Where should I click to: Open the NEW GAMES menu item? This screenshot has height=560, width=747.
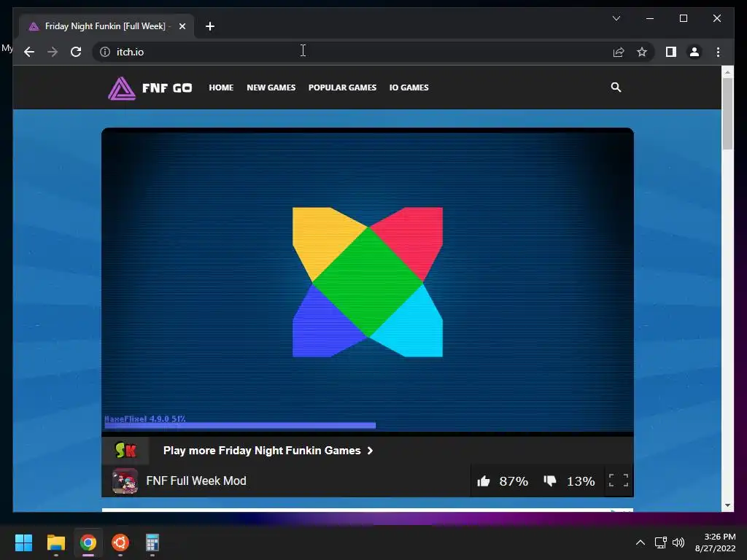pyautogui.click(x=271, y=87)
